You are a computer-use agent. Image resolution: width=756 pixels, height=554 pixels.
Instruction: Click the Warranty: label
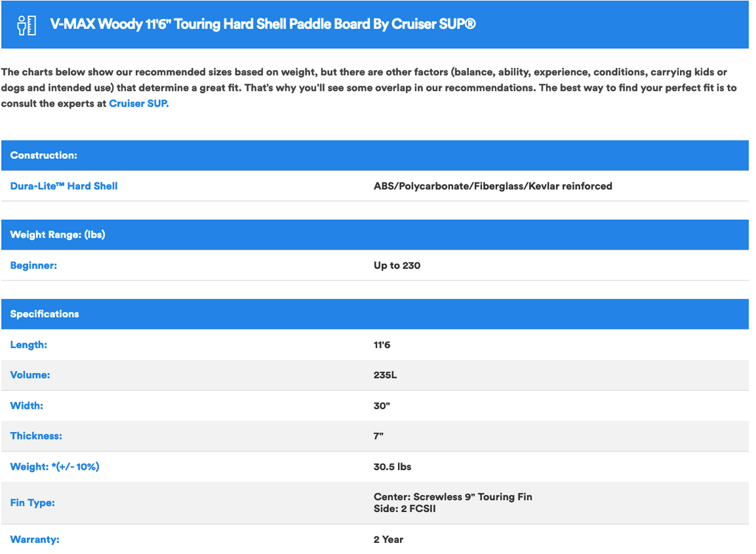point(35,539)
